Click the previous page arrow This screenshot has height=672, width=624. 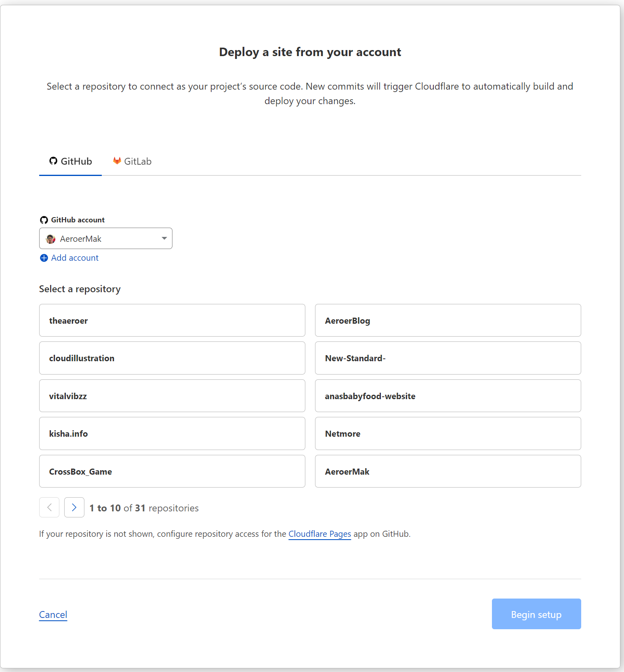49,507
